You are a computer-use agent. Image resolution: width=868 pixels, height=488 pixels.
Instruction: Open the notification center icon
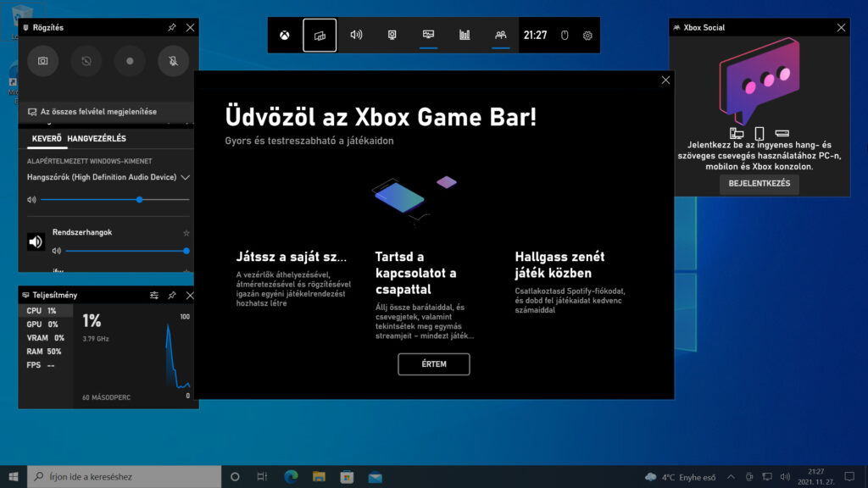coord(849,476)
